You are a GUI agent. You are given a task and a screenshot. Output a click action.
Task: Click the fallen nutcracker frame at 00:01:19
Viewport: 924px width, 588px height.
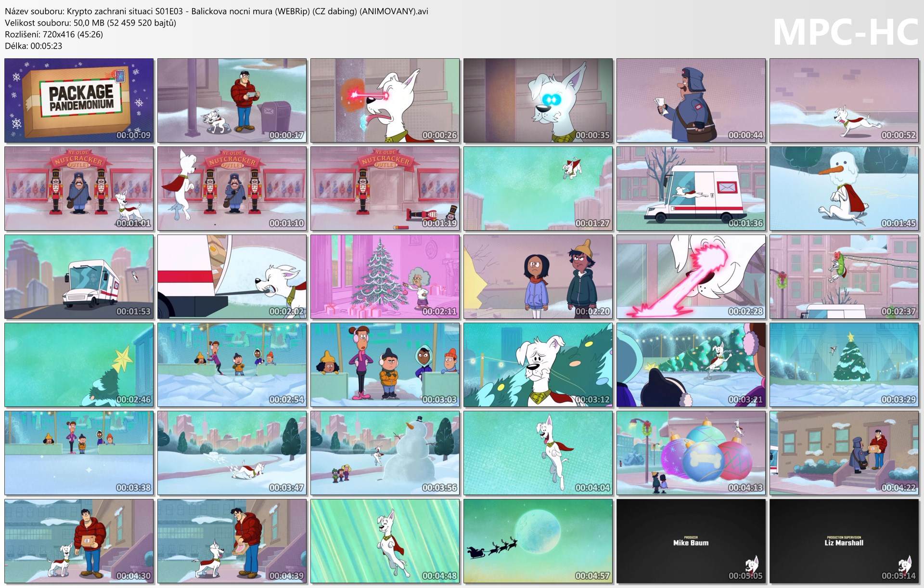coord(385,189)
